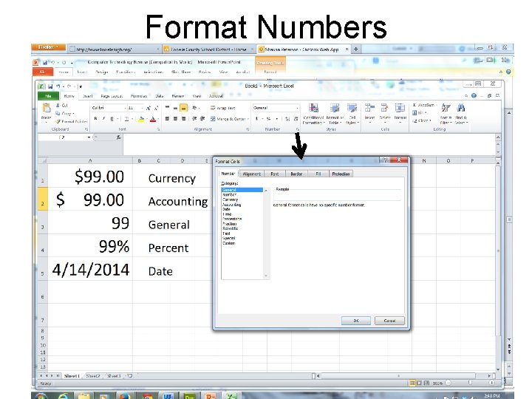Switch to Sheet3 tab
The height and width of the screenshot is (399, 532).
click(x=114, y=376)
